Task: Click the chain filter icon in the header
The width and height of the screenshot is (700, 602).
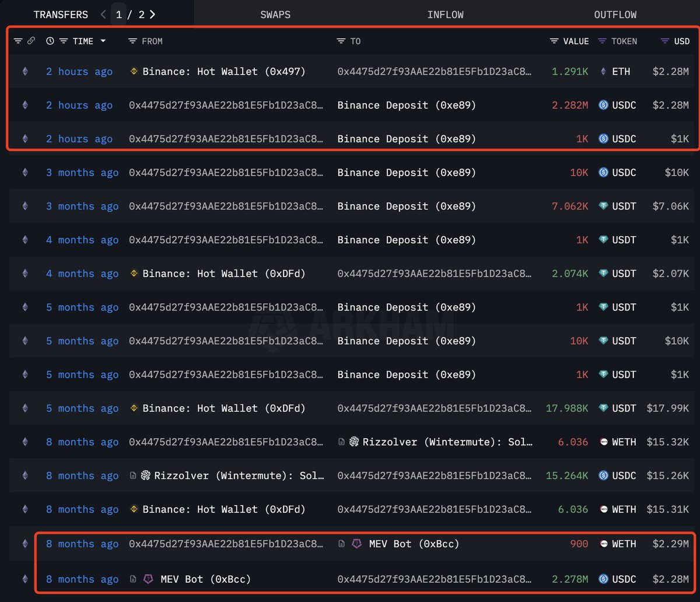Action: (x=18, y=41)
